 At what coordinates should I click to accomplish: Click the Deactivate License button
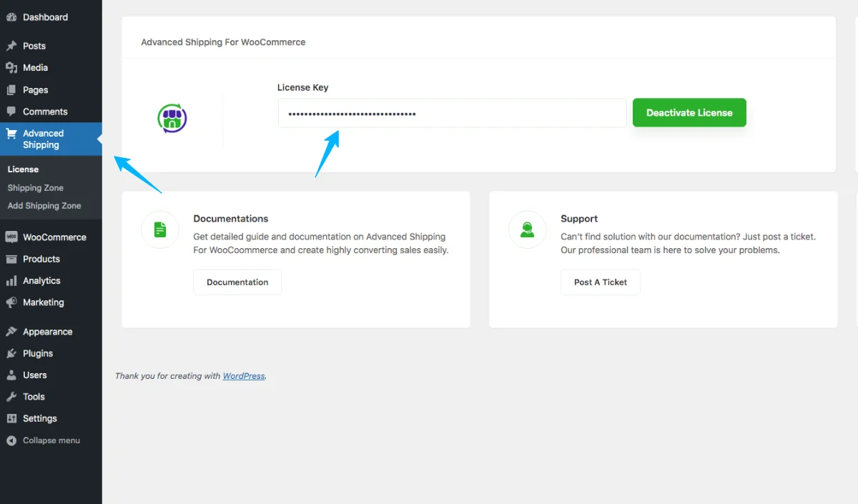[x=689, y=113]
